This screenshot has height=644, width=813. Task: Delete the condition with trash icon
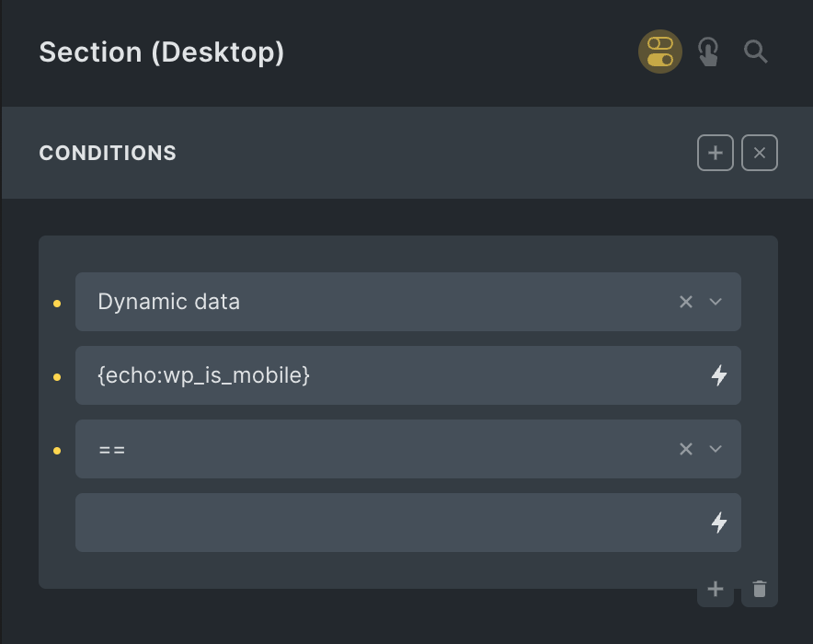759,589
